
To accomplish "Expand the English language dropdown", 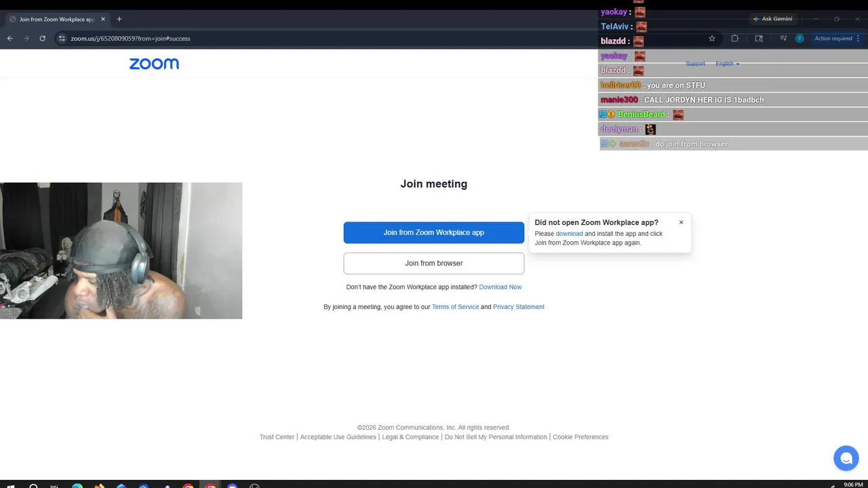I will 727,64.
